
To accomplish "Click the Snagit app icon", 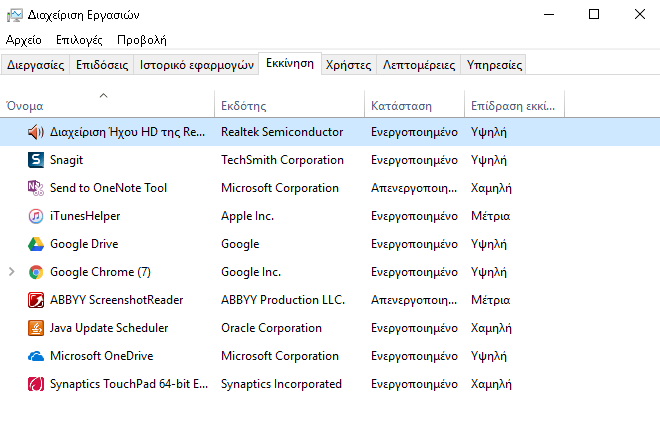I will 36,160.
